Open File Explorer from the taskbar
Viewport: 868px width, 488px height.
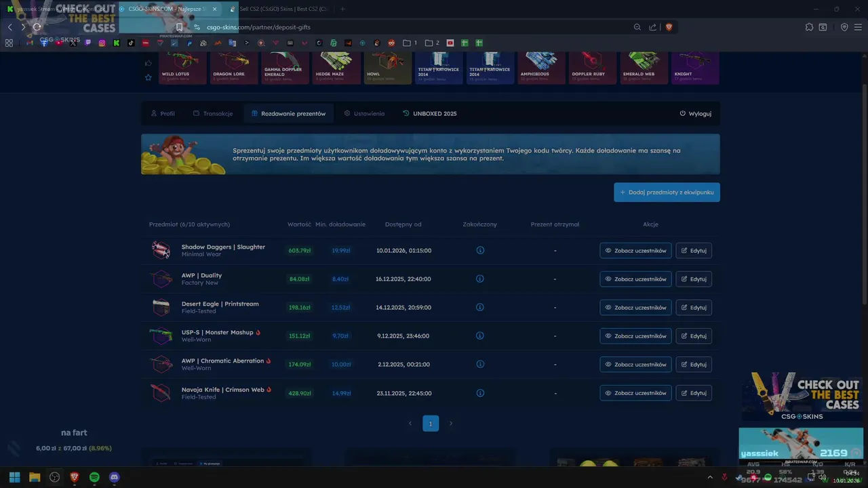tap(35, 477)
